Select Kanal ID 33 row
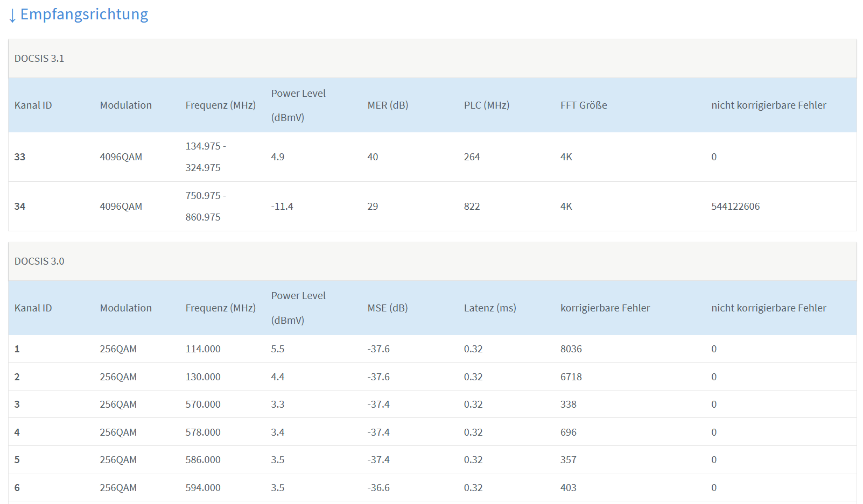The width and height of the screenshot is (863, 504). 20,157
